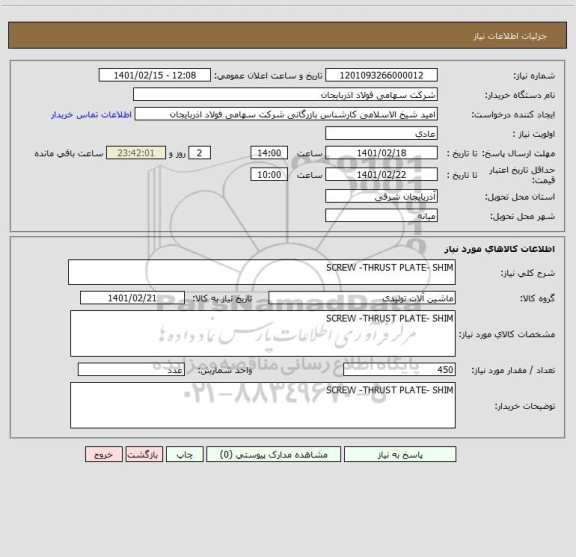The height and width of the screenshot is (557, 576).
Task: Click the گروه کالا label
Action: (x=537, y=299)
